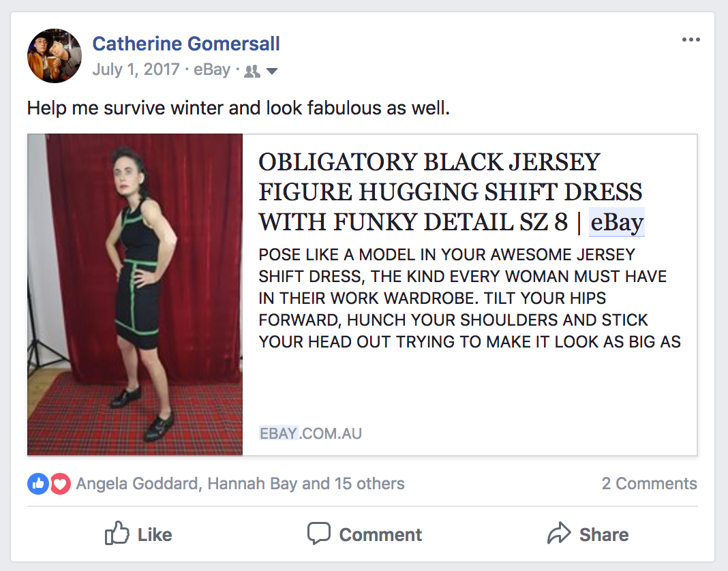Image resolution: width=728 pixels, height=571 pixels.
Task: Click the red Love reaction heart icon
Action: [60, 484]
